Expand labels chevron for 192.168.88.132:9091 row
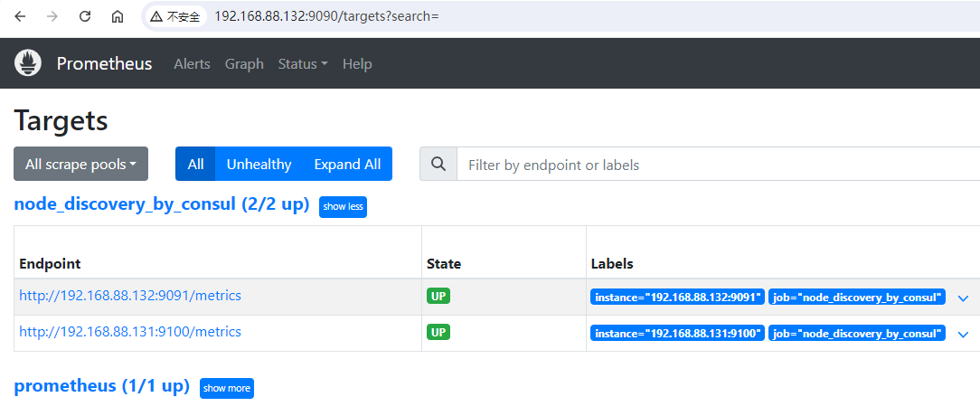The image size is (980, 416). (963, 298)
